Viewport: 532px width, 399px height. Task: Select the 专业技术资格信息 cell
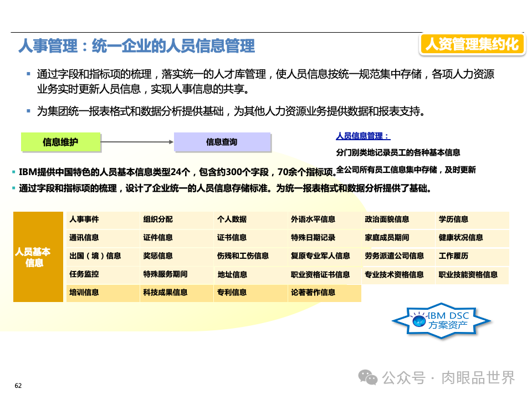(398, 275)
